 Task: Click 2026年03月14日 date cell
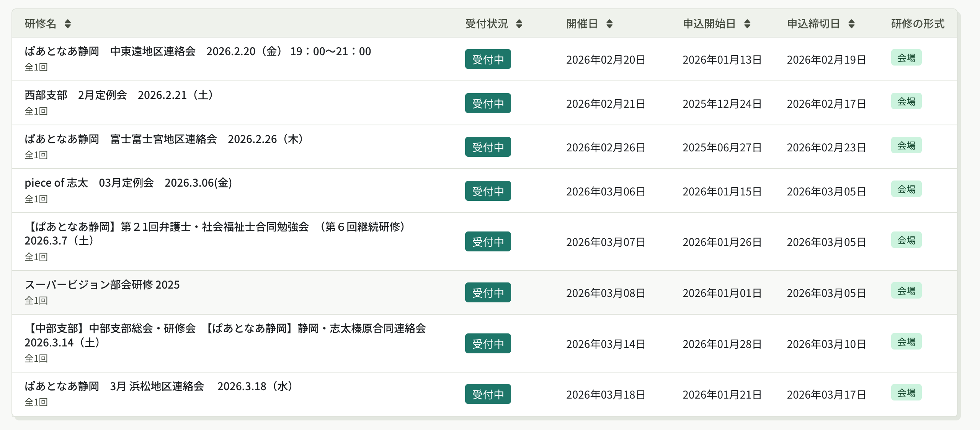tap(606, 344)
